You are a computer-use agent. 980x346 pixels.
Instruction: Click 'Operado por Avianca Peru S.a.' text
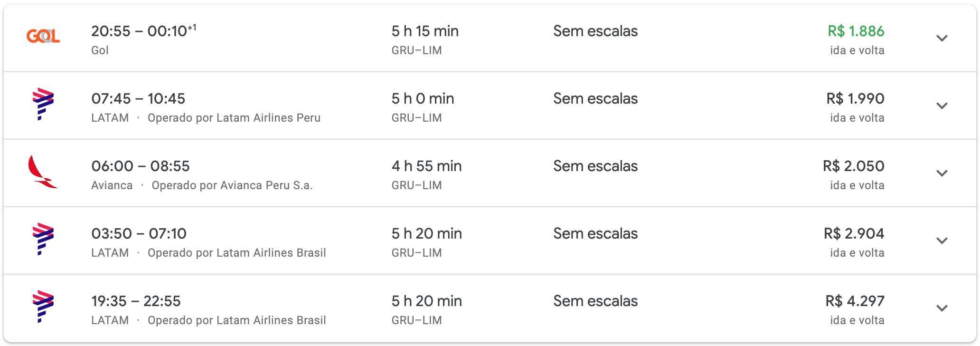click(232, 185)
